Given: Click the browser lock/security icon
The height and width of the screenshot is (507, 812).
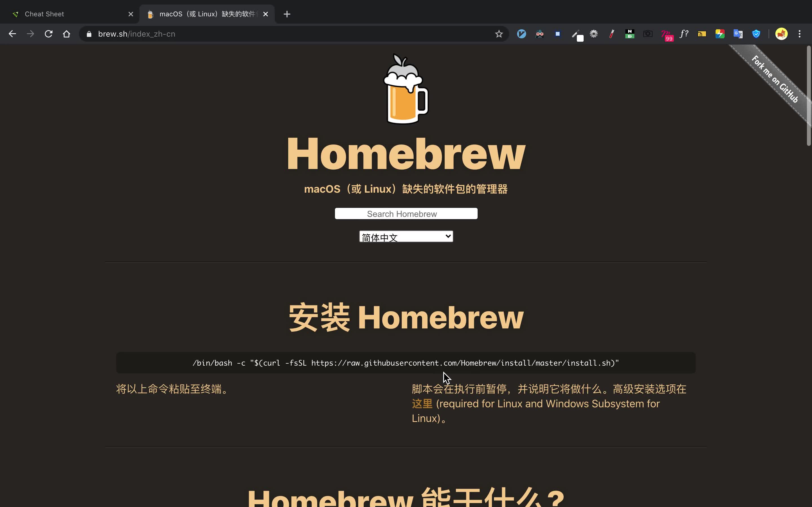Looking at the screenshot, I should point(89,34).
